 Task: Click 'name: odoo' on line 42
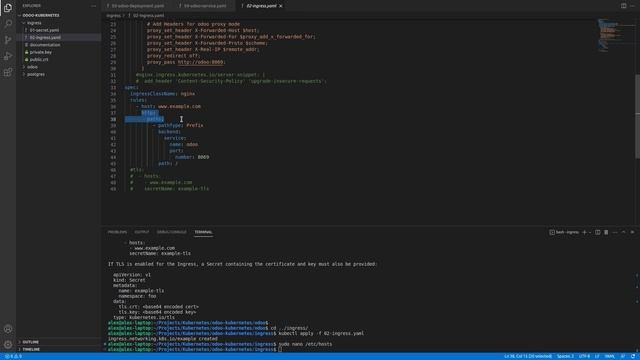coord(184,144)
